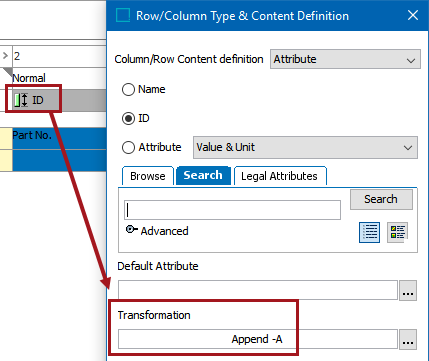This screenshot has height=361, width=429.
Task: Open the Default Attribute ellipsis browse button
Action: pos(408,290)
